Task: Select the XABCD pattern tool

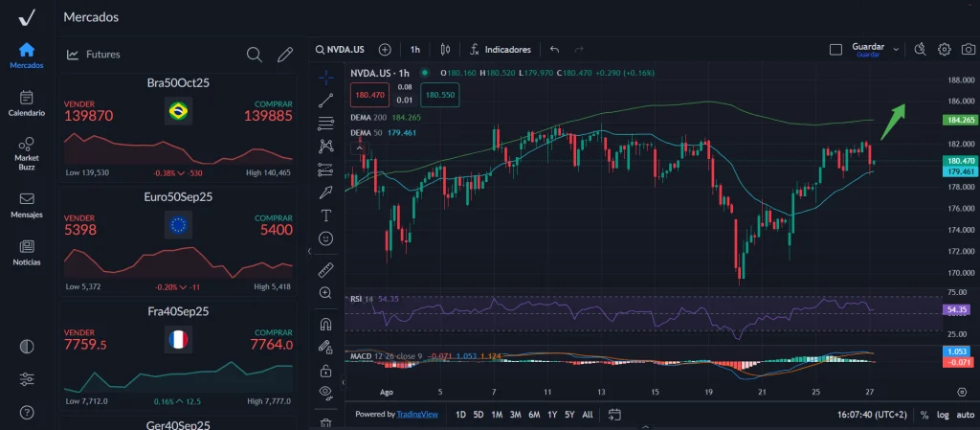Action: (325, 147)
